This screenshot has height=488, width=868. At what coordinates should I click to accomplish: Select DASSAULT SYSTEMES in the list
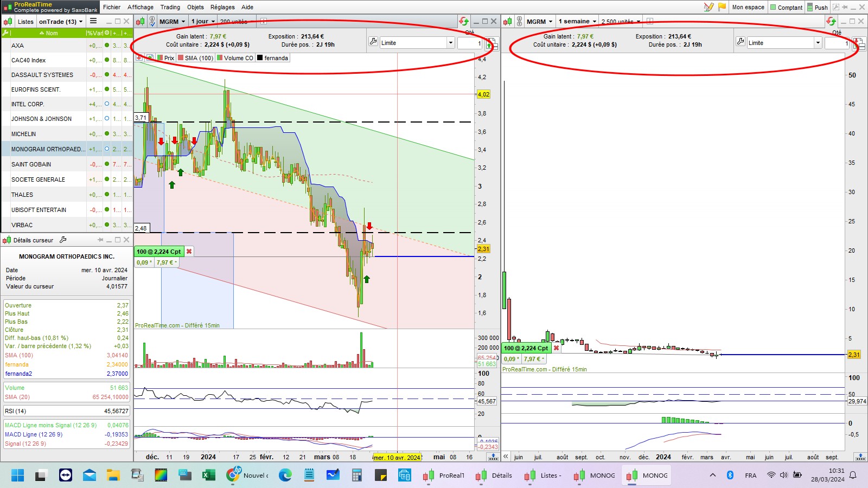coord(66,75)
